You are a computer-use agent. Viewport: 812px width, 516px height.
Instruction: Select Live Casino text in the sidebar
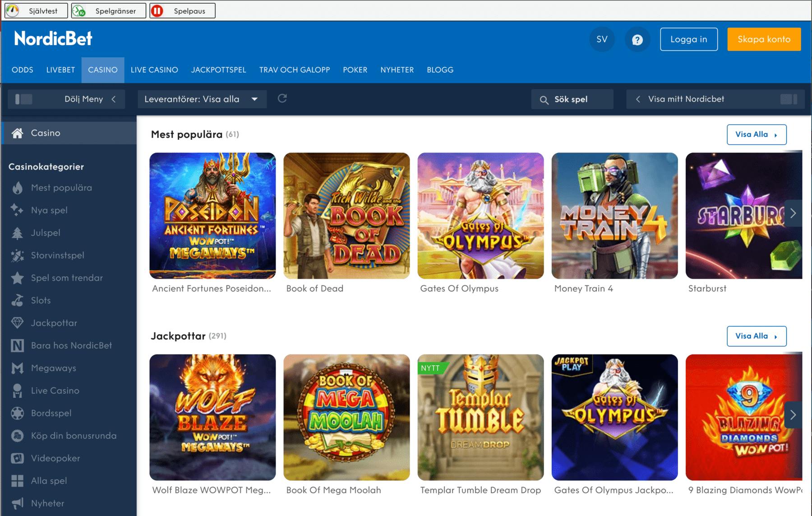pyautogui.click(x=55, y=391)
